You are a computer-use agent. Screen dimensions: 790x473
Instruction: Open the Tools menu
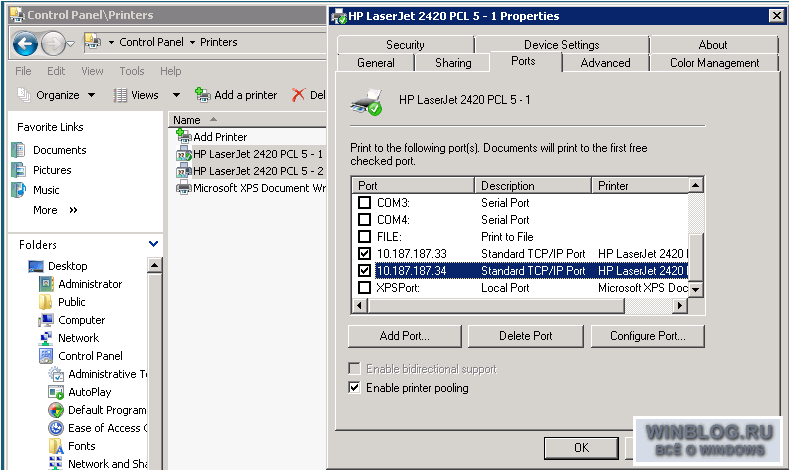(x=131, y=71)
